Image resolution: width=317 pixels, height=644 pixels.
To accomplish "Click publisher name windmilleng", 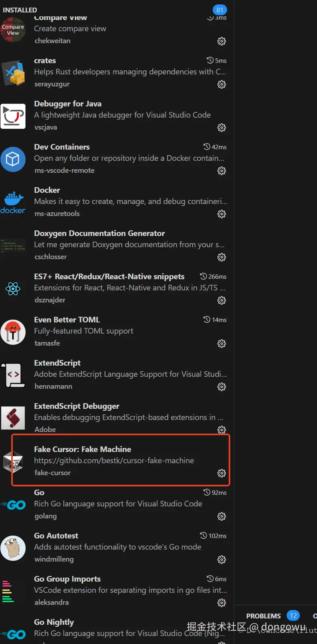I will click(54, 559).
